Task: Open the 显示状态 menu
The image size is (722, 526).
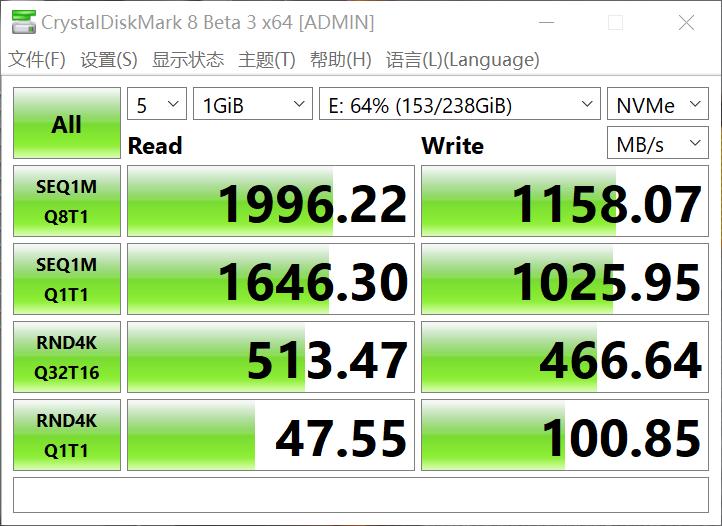Action: tap(188, 59)
